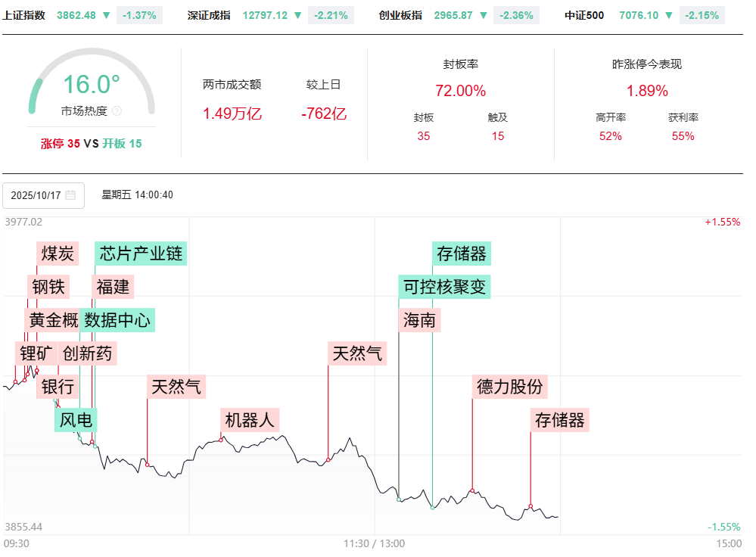Screen dimensions: 756x557
Task: Click the 封板率 72.00% figure
Action: [460, 92]
